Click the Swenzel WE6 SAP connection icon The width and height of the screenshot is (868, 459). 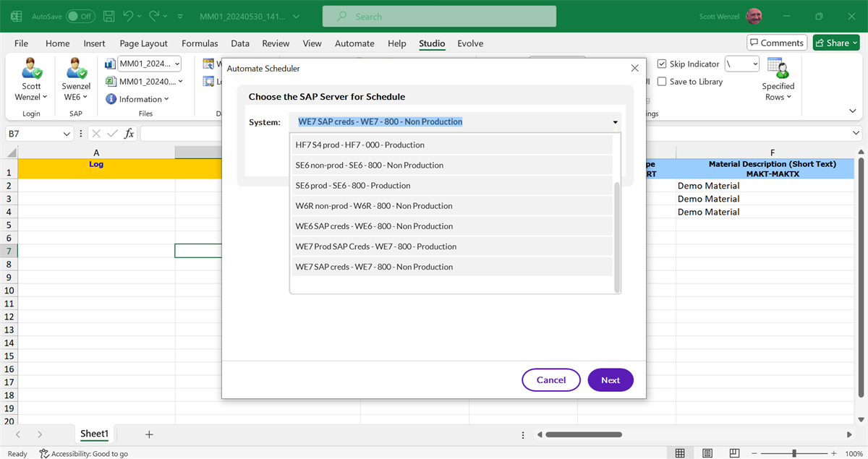[x=76, y=70]
